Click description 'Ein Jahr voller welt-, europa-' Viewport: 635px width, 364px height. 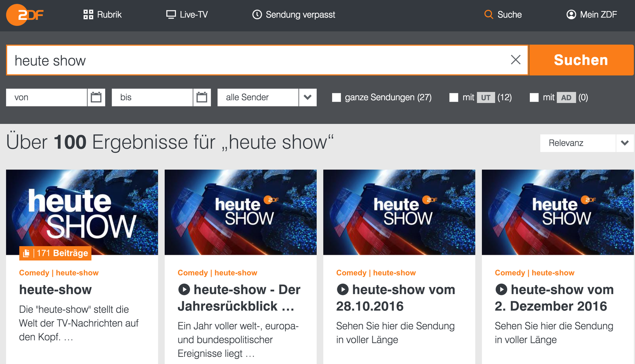click(x=238, y=340)
